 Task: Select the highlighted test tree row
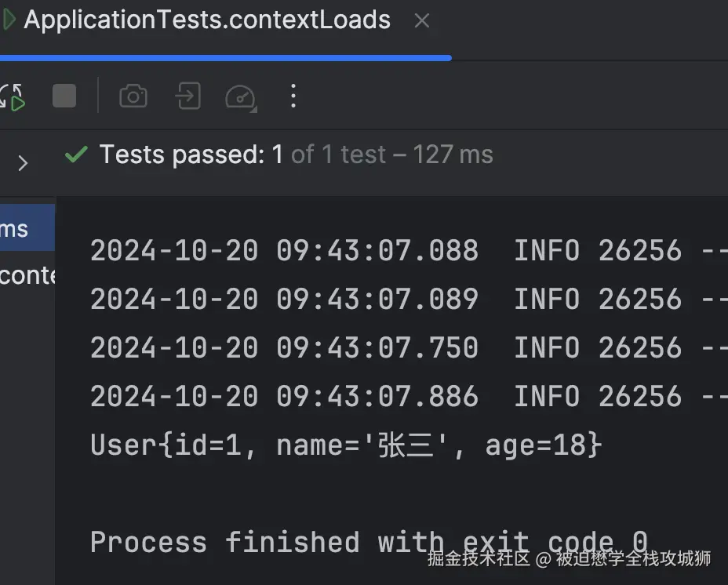click(x=27, y=228)
